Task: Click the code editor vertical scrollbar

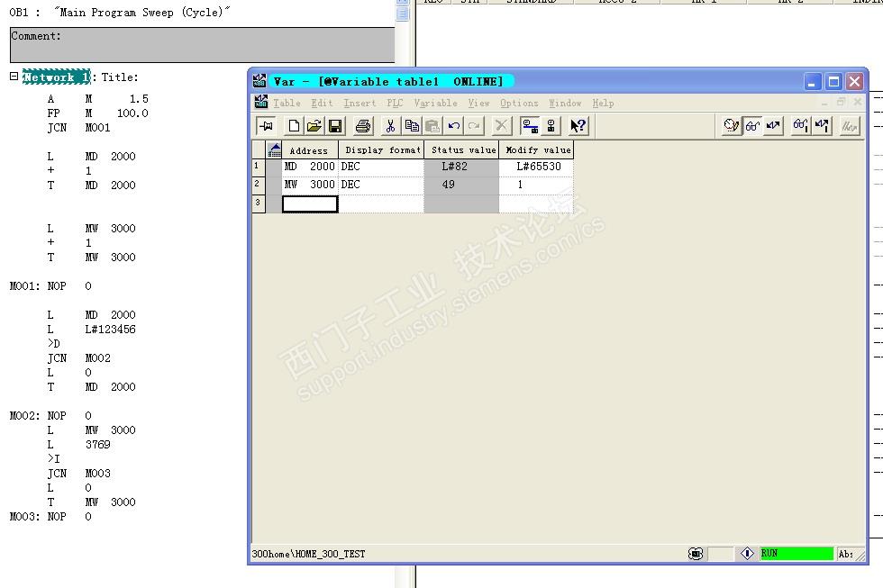Action: click(x=402, y=293)
